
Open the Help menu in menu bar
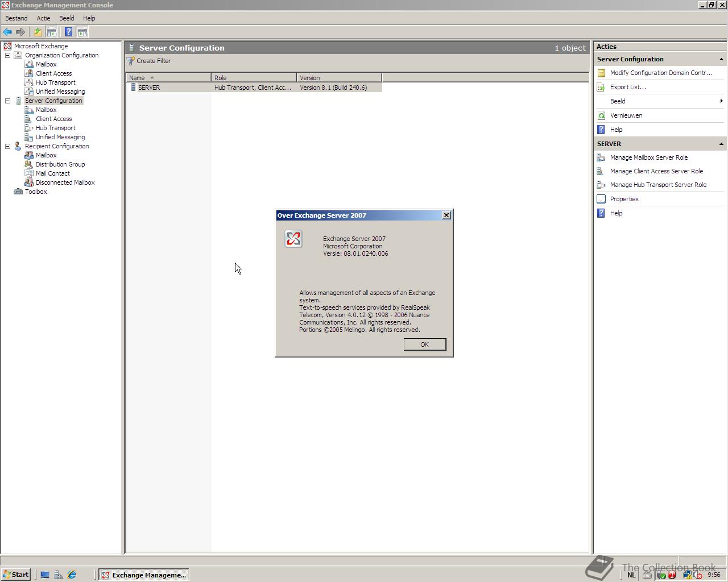pos(89,18)
